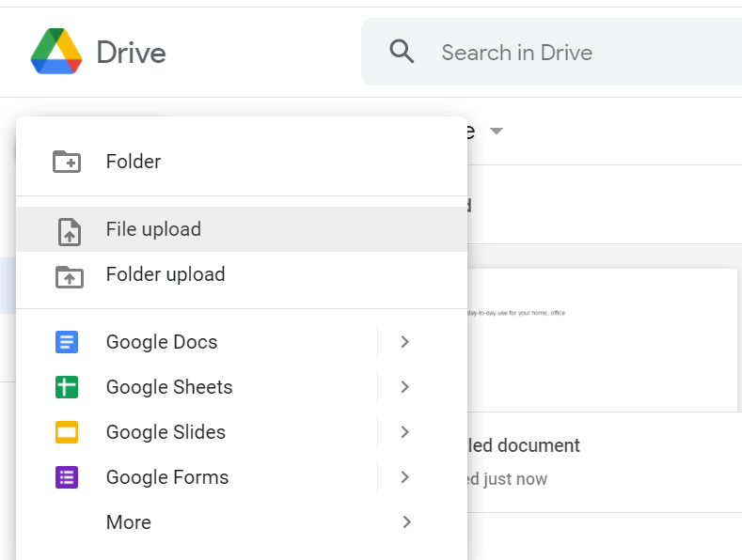Click the search magnifier icon

(402, 51)
